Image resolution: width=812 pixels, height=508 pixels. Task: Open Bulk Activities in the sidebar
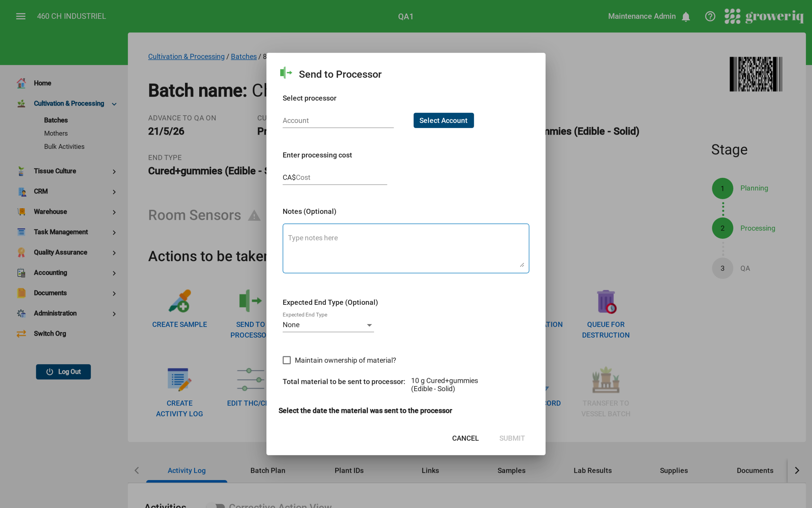click(64, 146)
